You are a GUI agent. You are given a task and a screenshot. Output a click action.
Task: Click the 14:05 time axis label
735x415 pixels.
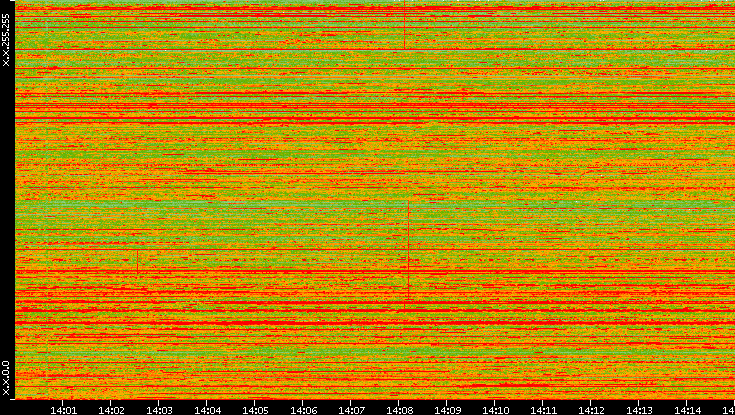click(255, 410)
